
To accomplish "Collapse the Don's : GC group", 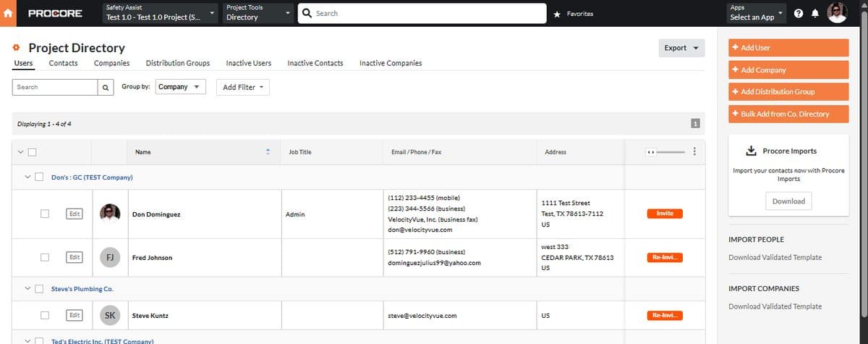I will pos(28,177).
